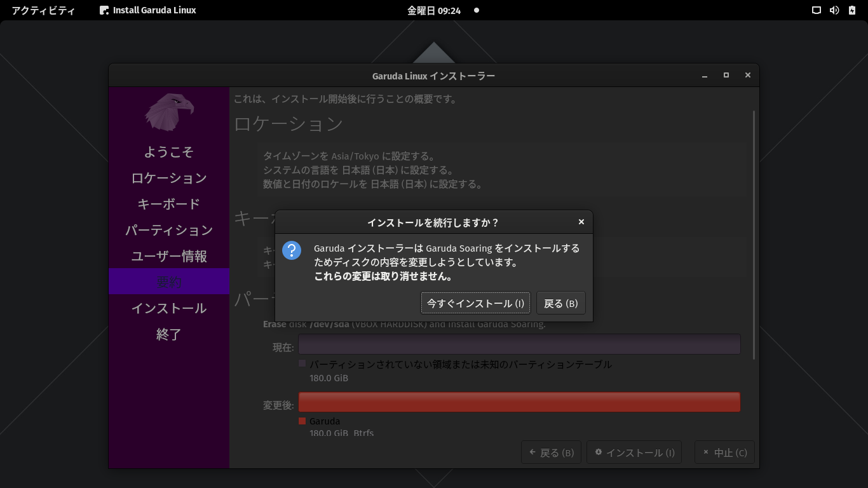The image size is (868, 488).
Task: Click bottom 戻る (B) navigation button
Action: 551,452
